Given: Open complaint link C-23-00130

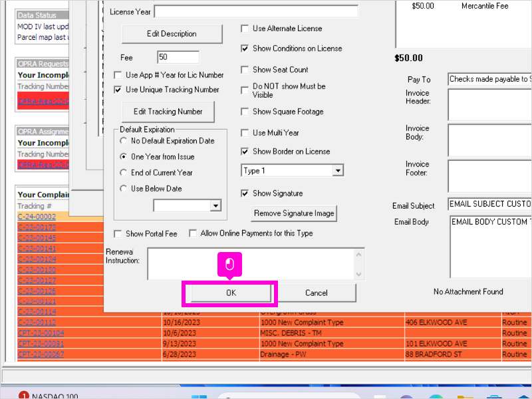Looking at the screenshot, I should click(37, 270).
